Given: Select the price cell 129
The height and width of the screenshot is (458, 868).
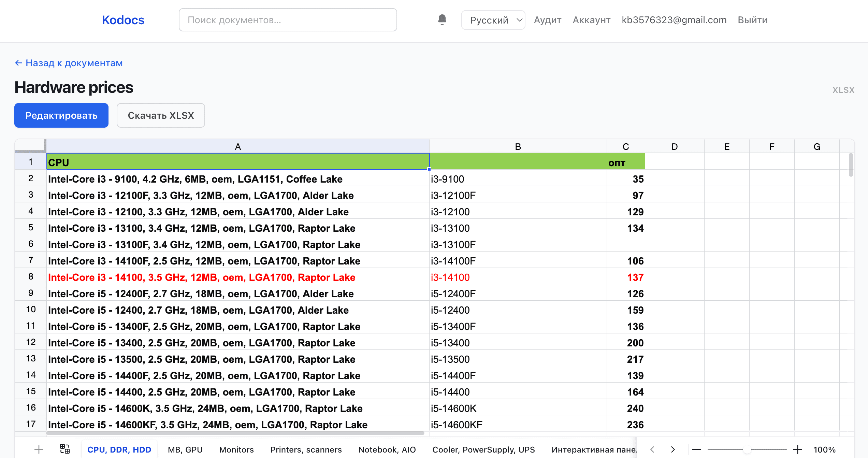Looking at the screenshot, I should (626, 211).
